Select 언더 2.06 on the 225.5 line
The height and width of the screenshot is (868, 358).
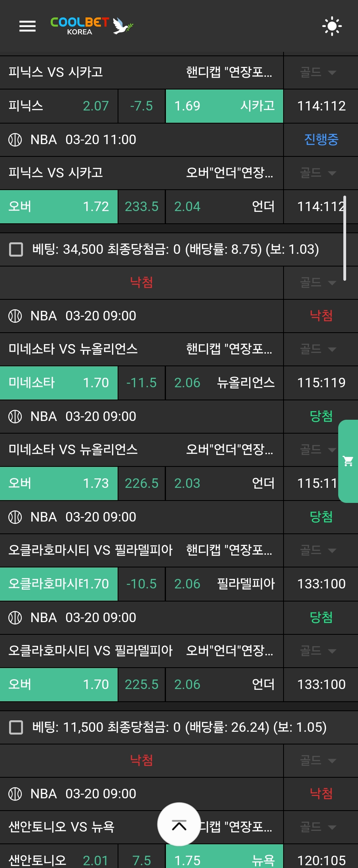(224, 685)
